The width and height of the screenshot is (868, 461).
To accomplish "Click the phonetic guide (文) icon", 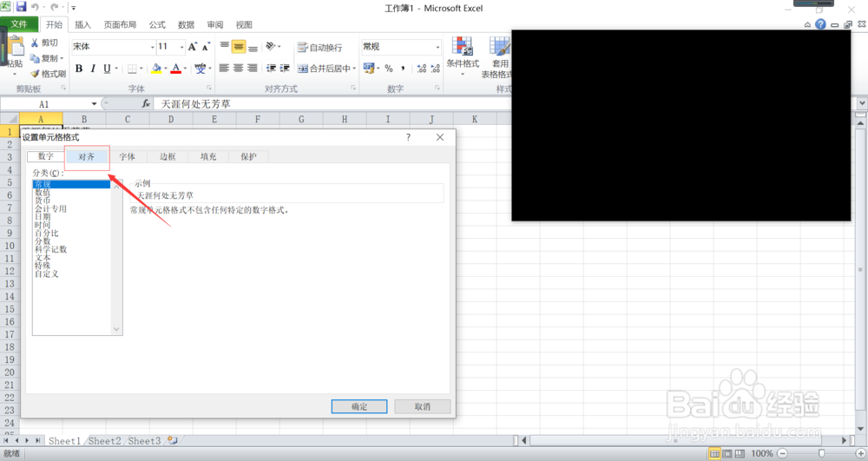I will pyautogui.click(x=200, y=69).
